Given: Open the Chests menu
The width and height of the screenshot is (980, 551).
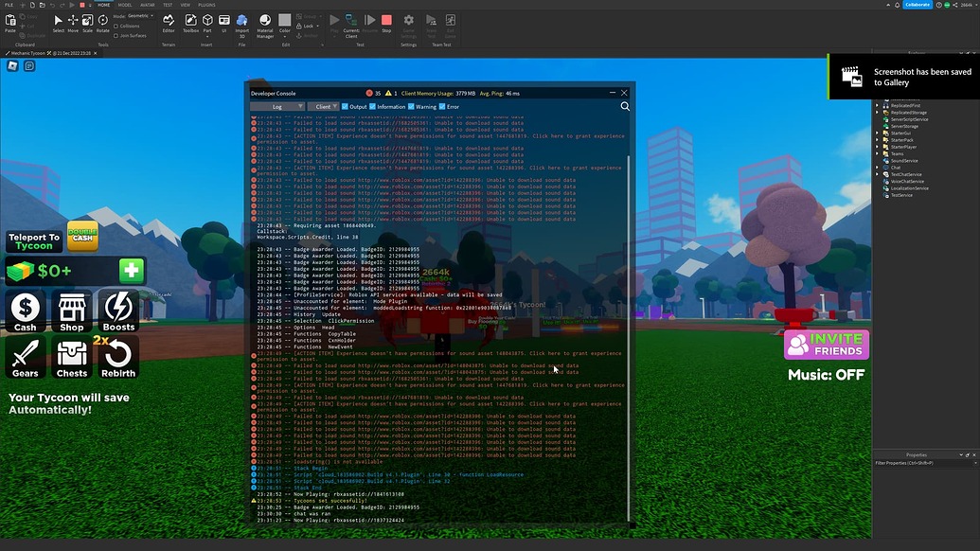Looking at the screenshot, I should [x=72, y=357].
